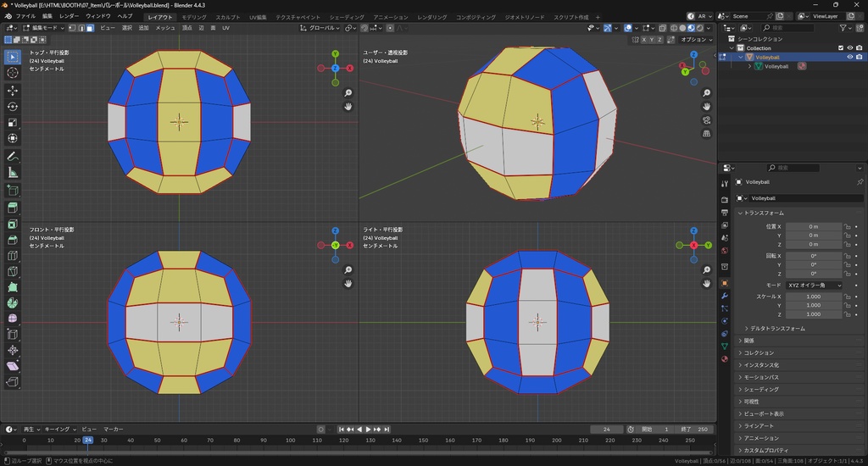The image size is (868, 466).
Task: Play the animation forward
Action: pyautogui.click(x=368, y=430)
